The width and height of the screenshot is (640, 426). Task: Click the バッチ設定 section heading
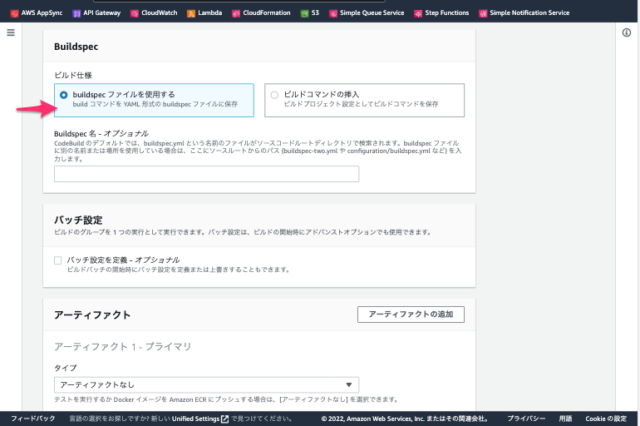pyautogui.click(x=78, y=220)
